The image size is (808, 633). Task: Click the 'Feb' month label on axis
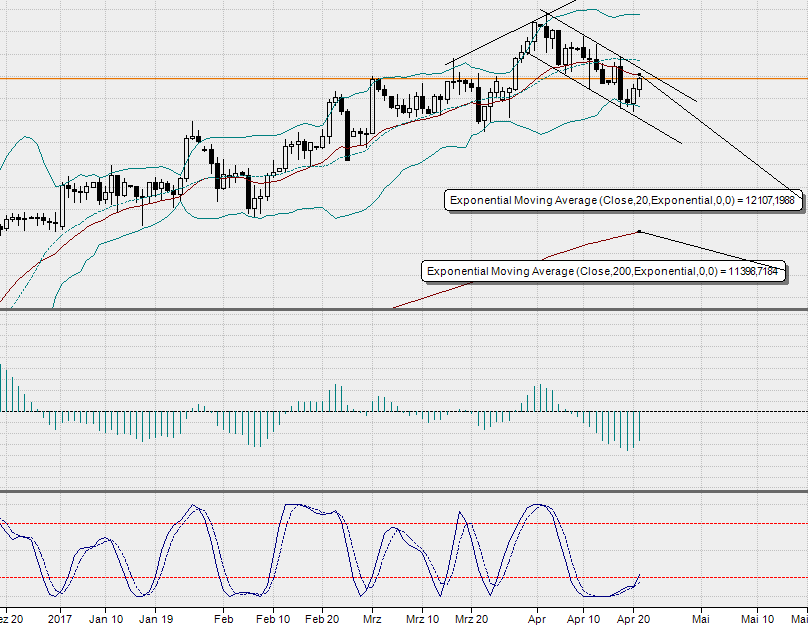(x=224, y=619)
